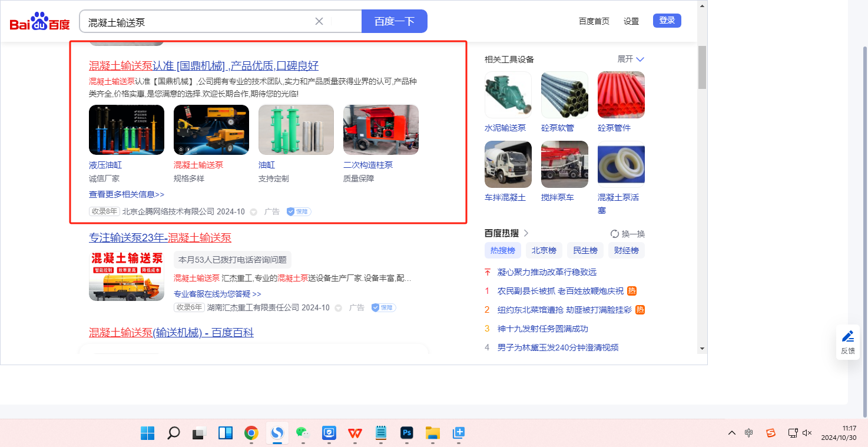Click the 混凝土泵活塞 related image

621,164
